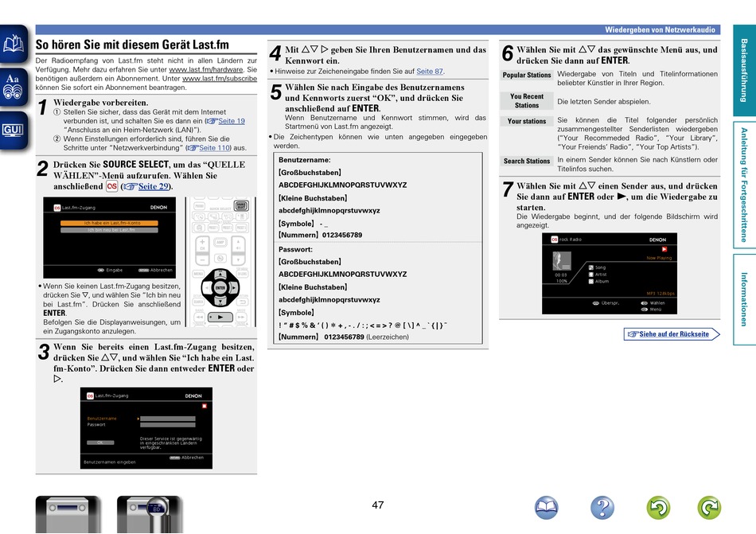This screenshot has height=534, width=756.
Task: Click the blue open-book icon at bottom
Action: coord(546,507)
